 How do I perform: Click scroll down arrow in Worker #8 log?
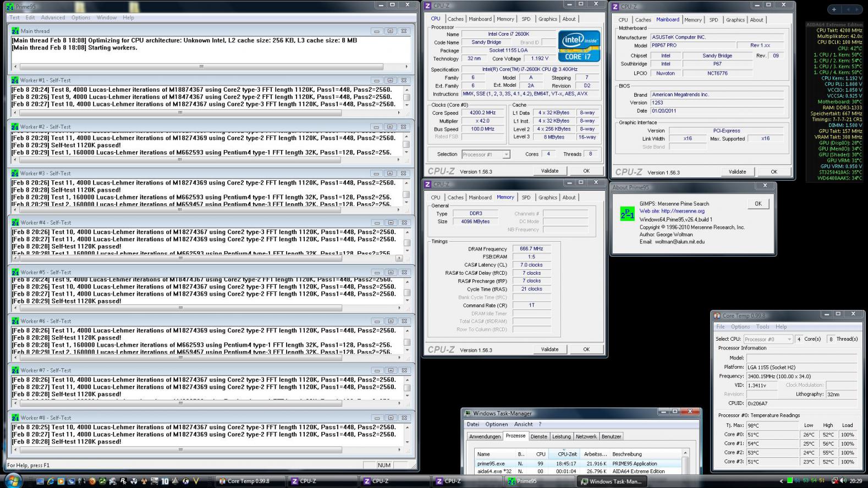[406, 442]
